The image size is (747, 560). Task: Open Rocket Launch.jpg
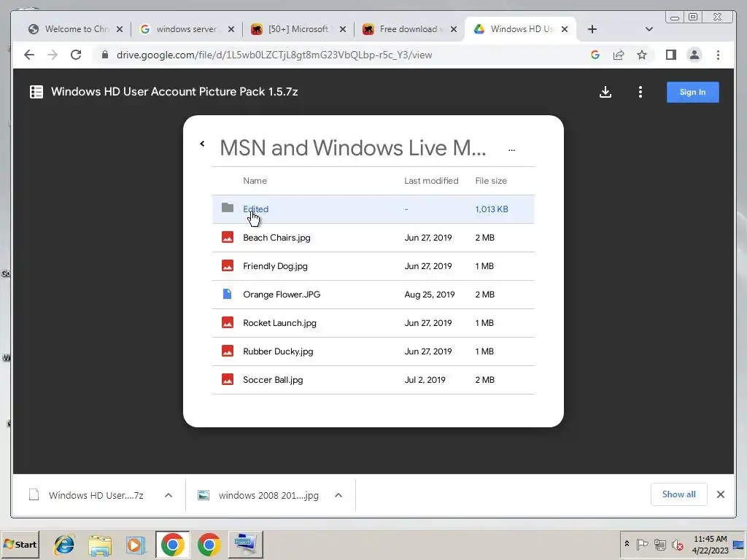pyautogui.click(x=279, y=323)
